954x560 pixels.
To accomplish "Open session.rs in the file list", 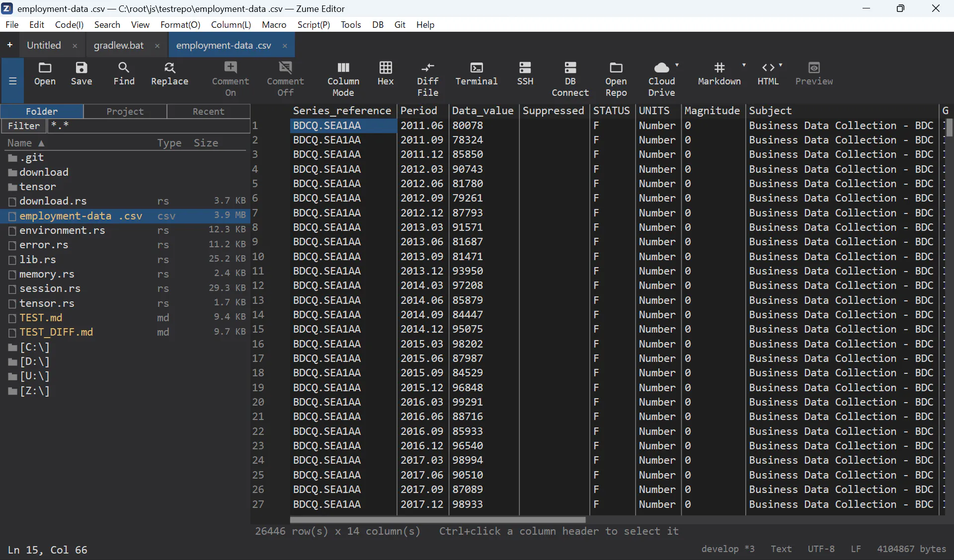I will click(124, 288).
